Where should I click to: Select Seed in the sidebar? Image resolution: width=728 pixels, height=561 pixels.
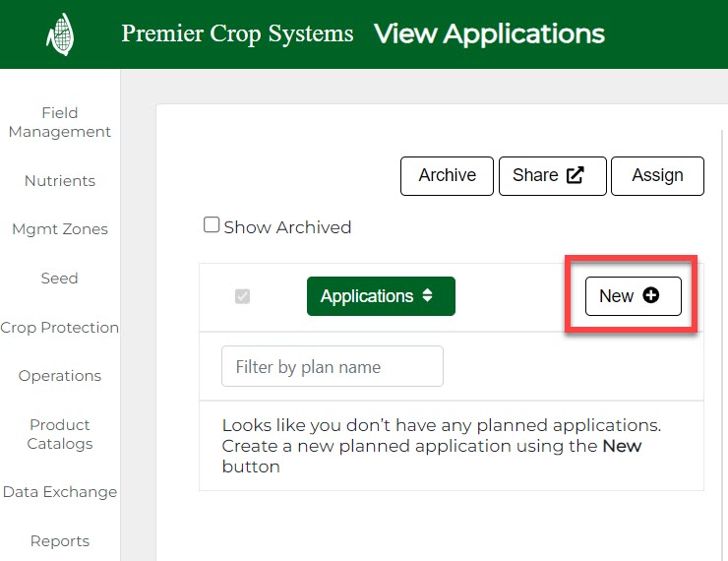click(59, 279)
